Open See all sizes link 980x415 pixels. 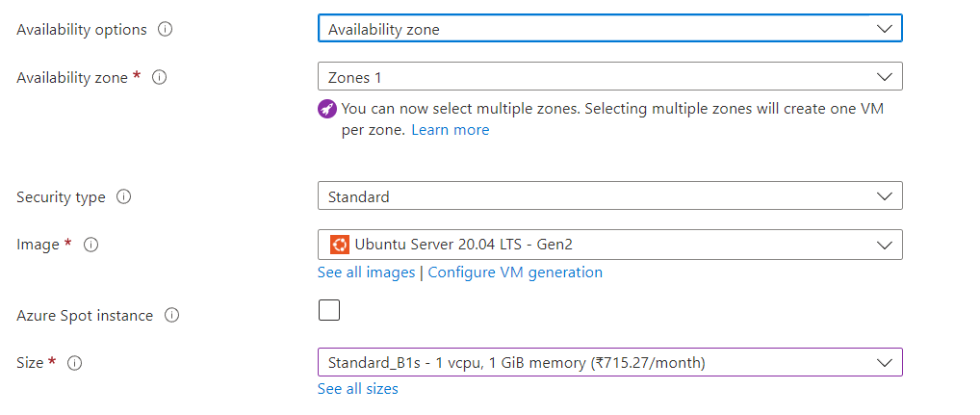pos(357,389)
